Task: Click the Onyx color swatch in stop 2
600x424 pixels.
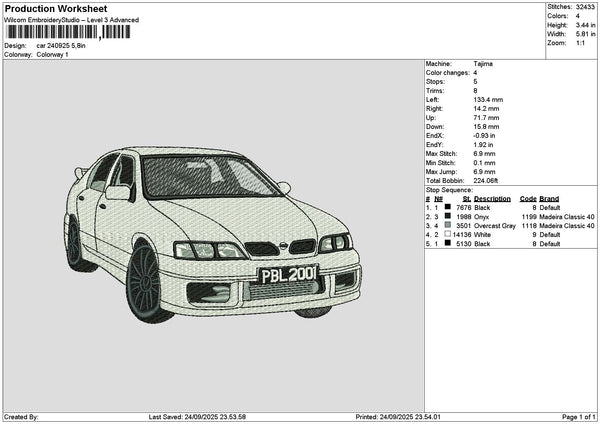Action: (x=445, y=216)
